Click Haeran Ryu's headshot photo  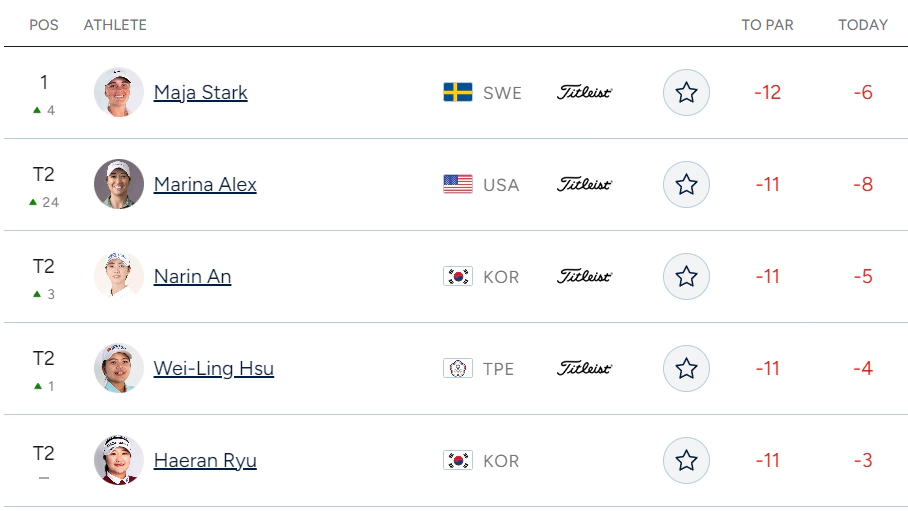click(x=119, y=460)
